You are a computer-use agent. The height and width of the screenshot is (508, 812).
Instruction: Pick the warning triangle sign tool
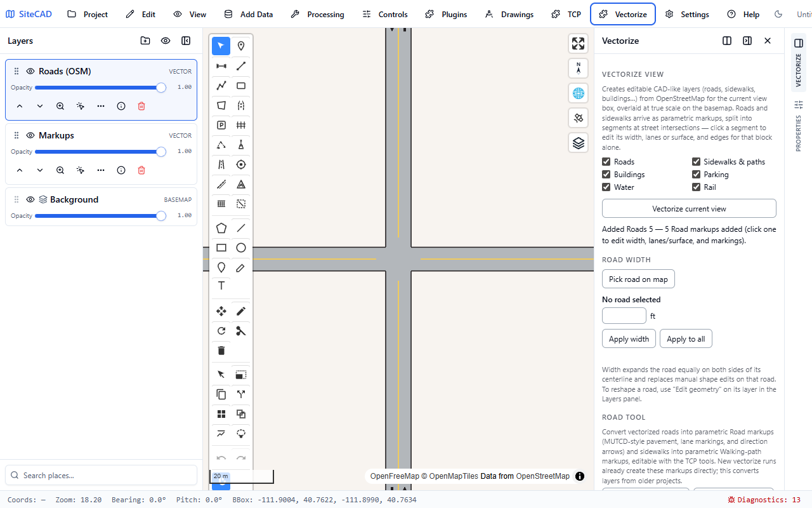point(241,184)
